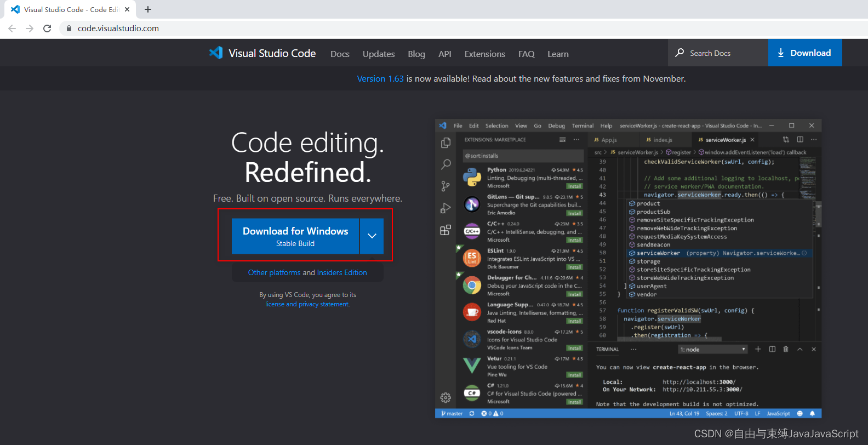Screen dimensions: 868x445
Task: Open the API navigation item
Action: pyautogui.click(x=445, y=54)
